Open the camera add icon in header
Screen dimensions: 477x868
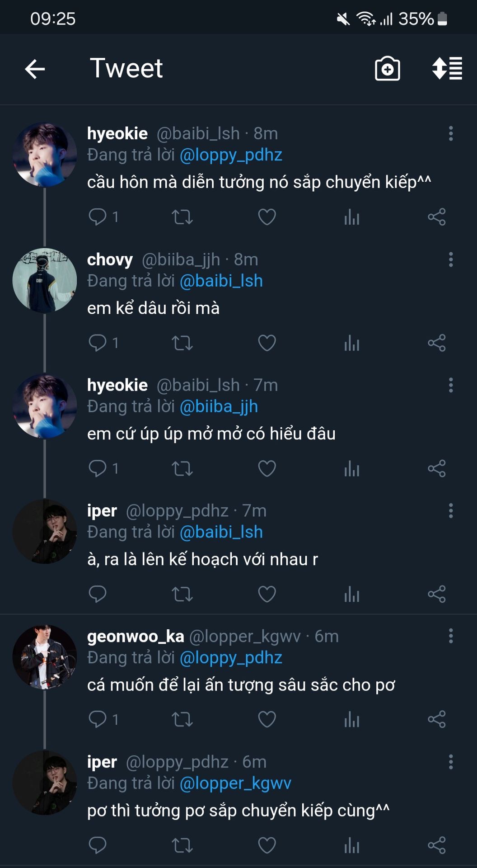coord(387,69)
